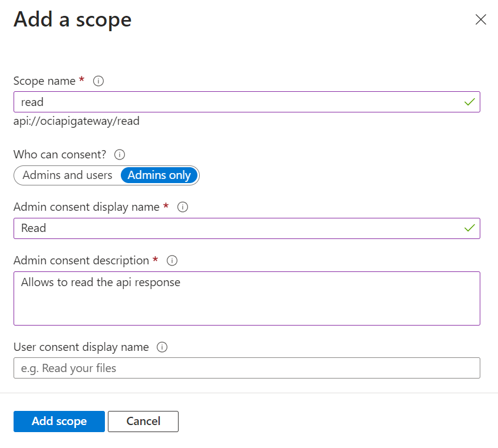Click the Who can consent? label
Image resolution: width=498 pixels, height=448 pixels.
[60, 155]
